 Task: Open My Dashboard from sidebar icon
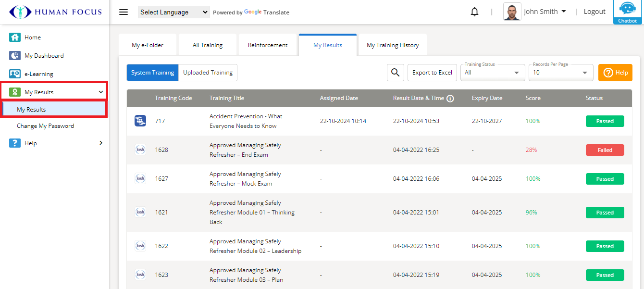pos(15,56)
